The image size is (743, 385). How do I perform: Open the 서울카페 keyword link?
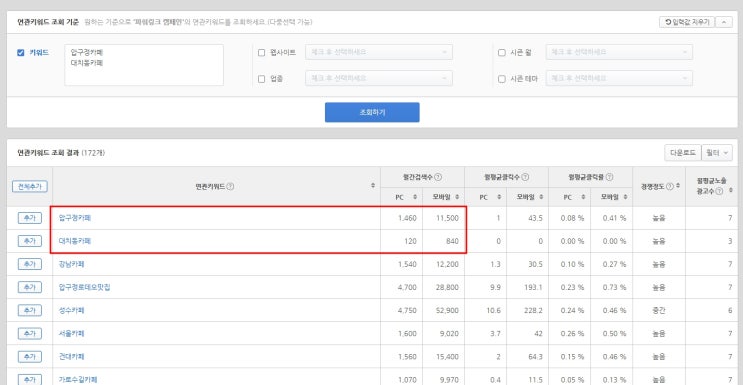point(72,333)
